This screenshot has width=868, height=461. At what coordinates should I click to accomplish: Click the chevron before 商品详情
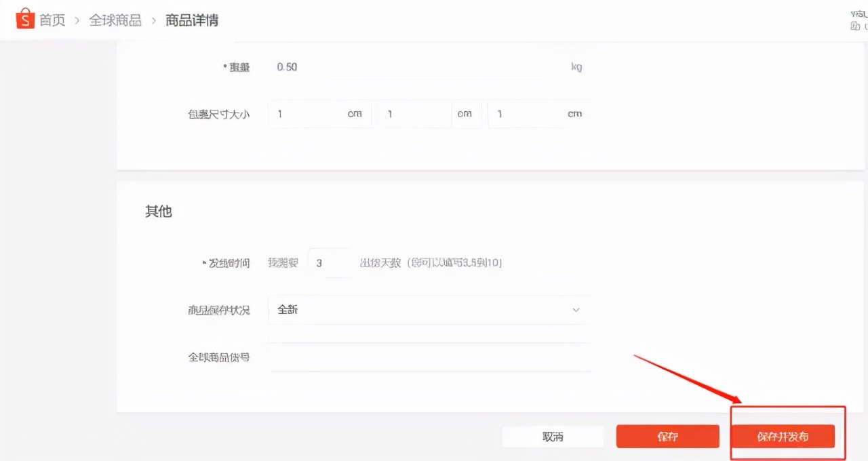(x=151, y=20)
